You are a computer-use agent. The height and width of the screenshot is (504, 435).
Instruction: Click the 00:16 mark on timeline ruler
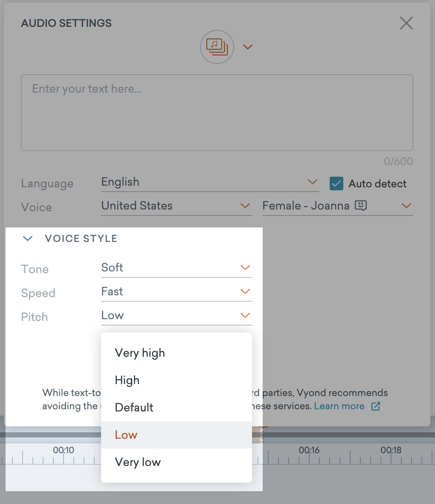[309, 450]
